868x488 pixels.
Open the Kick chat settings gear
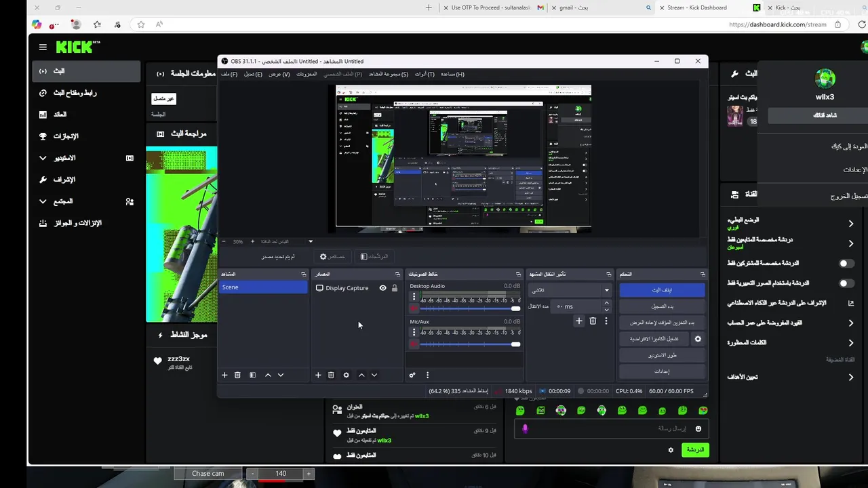click(671, 450)
